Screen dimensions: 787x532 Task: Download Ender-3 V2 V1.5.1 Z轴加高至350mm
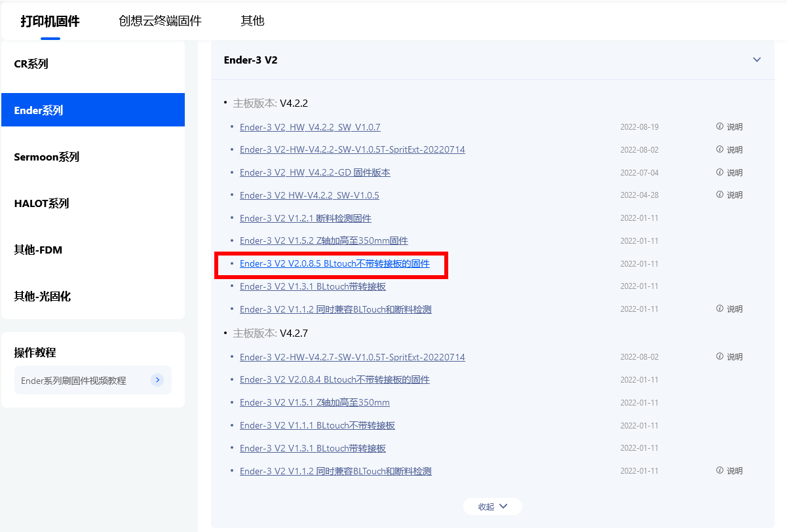[315, 403]
